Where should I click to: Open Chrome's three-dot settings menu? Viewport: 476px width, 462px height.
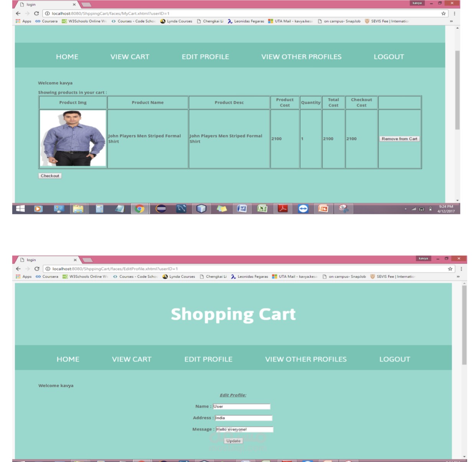tap(455, 13)
